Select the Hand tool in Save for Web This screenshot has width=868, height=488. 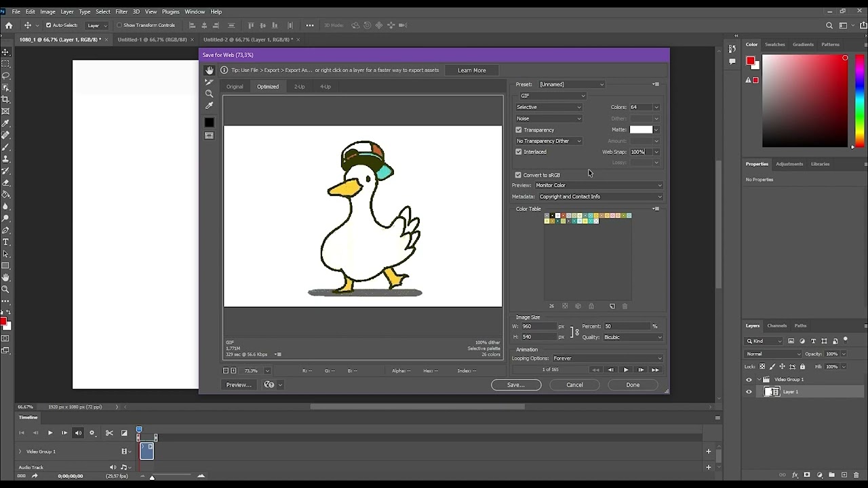(210, 70)
